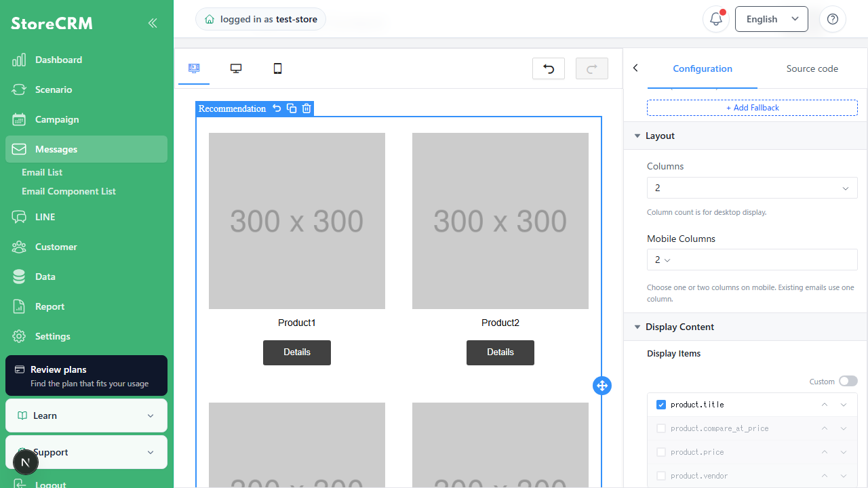Switch to the edit mode view icon
This screenshot has height=488, width=868.
click(x=194, y=68)
